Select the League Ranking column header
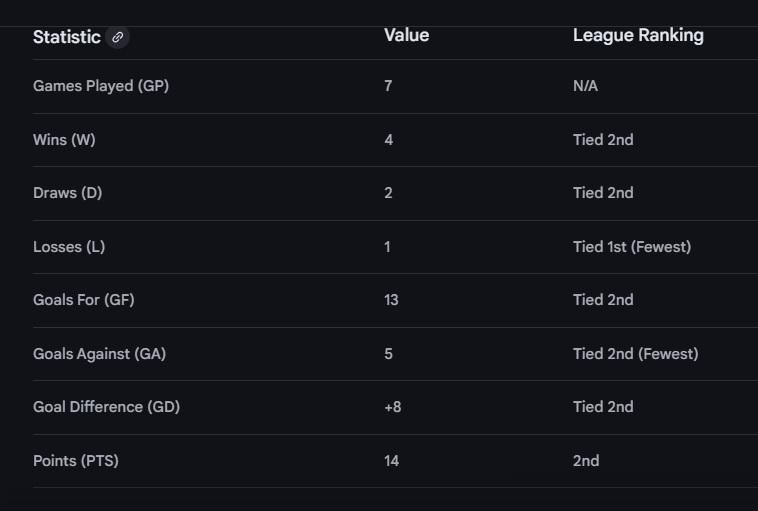This screenshot has height=511, width=758. [638, 35]
